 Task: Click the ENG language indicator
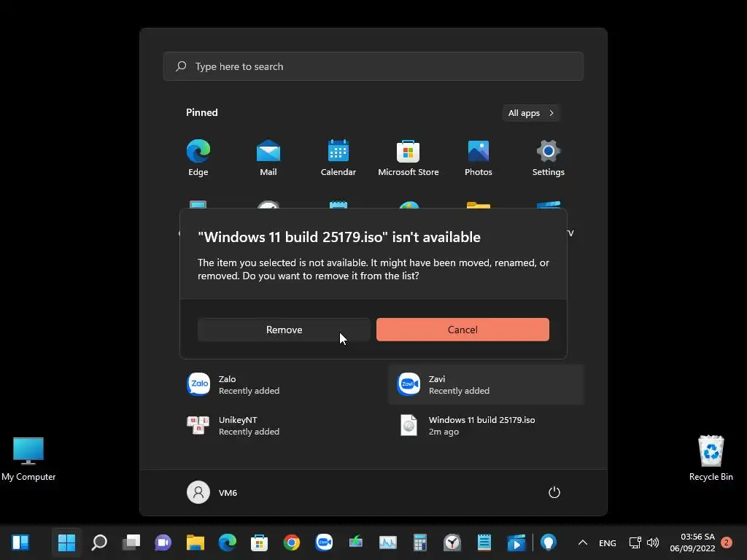click(x=608, y=542)
